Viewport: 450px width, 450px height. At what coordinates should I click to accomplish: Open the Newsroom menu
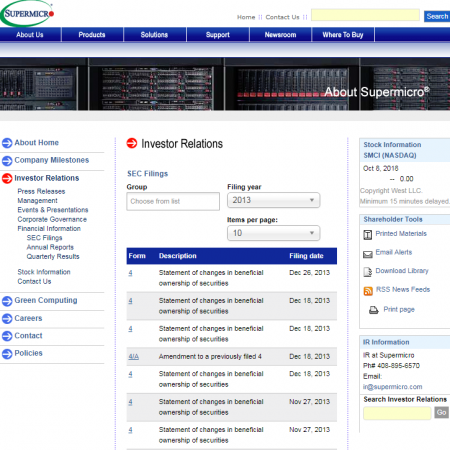click(x=280, y=35)
